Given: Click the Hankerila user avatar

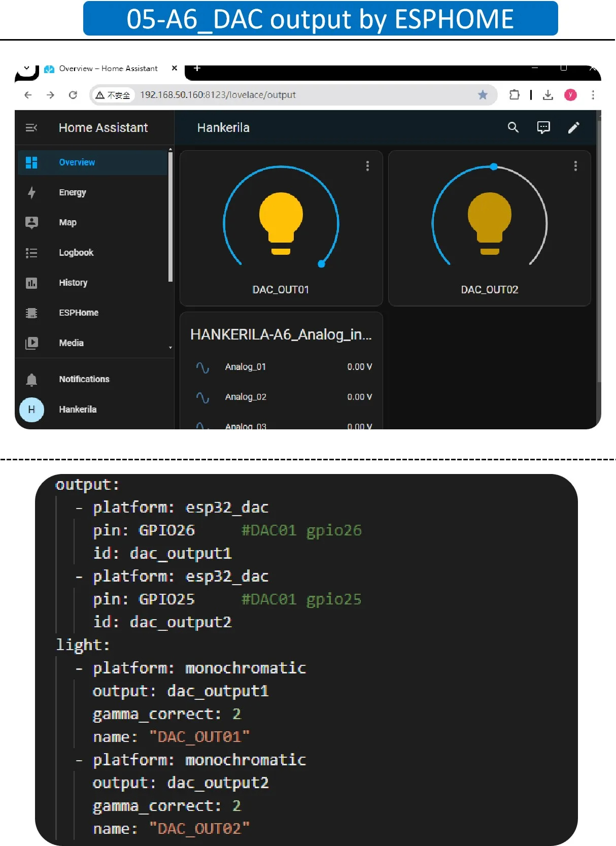Looking at the screenshot, I should [31, 410].
